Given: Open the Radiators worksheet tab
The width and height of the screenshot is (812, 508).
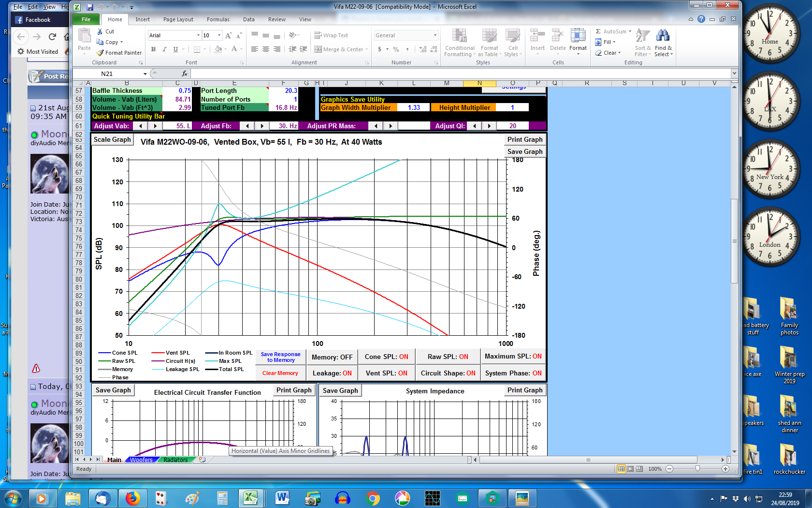Looking at the screenshot, I should [175, 460].
